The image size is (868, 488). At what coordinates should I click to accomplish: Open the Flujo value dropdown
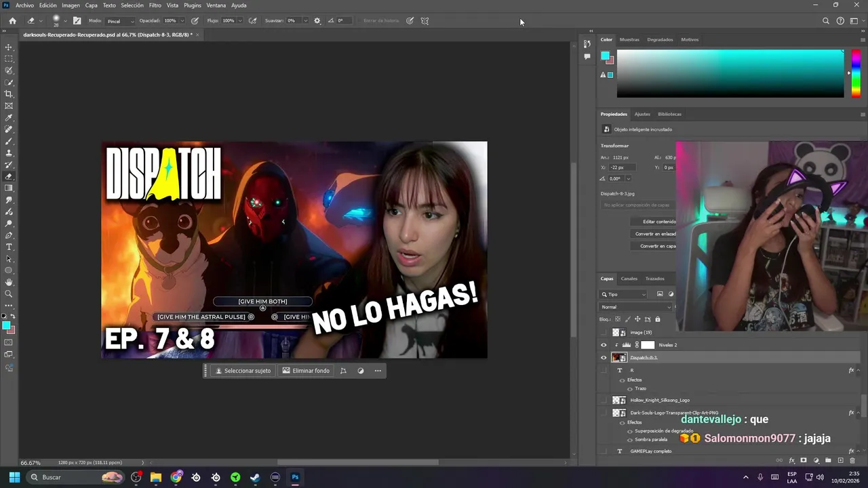point(239,21)
